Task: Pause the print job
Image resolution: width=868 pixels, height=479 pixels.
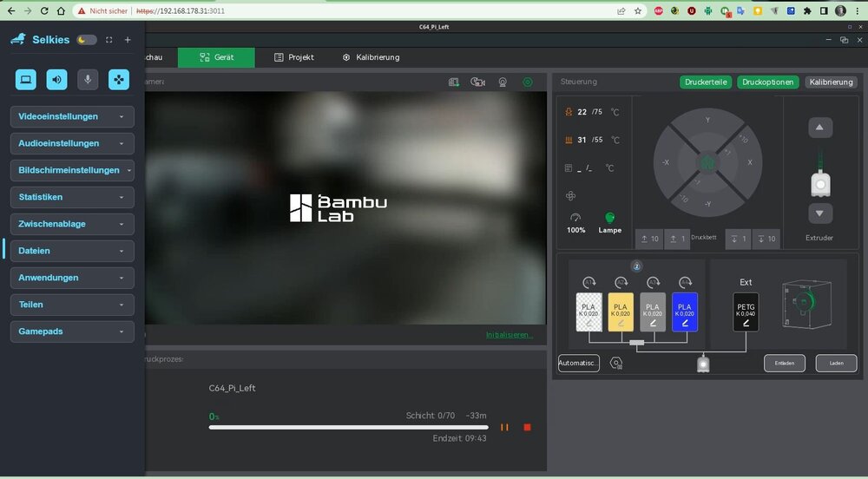Action: (504, 428)
